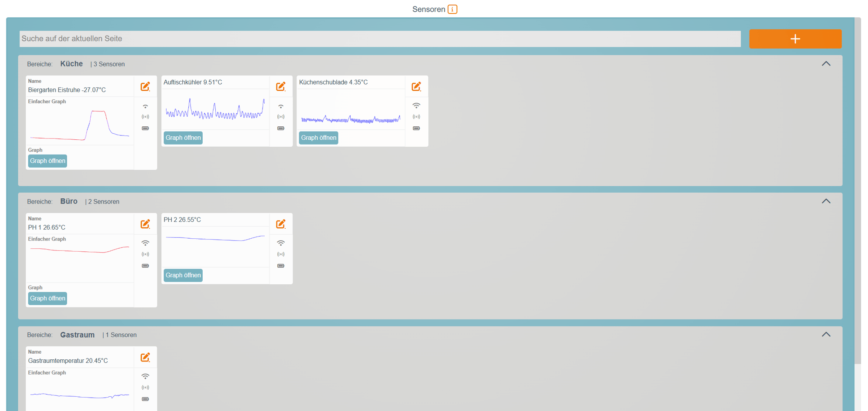Edit the Gastraumtemperatur sensor
Screen dimensions: 868x411
(x=145, y=357)
